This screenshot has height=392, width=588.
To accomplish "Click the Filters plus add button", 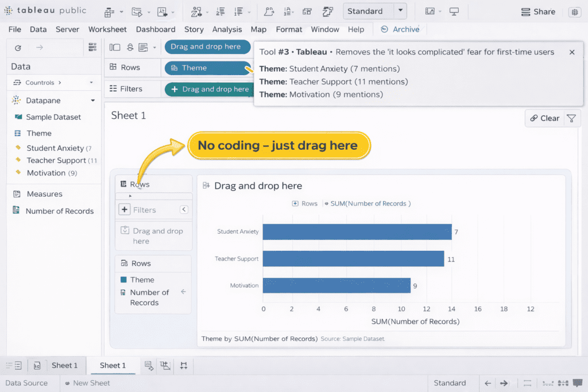I will click(x=125, y=209).
